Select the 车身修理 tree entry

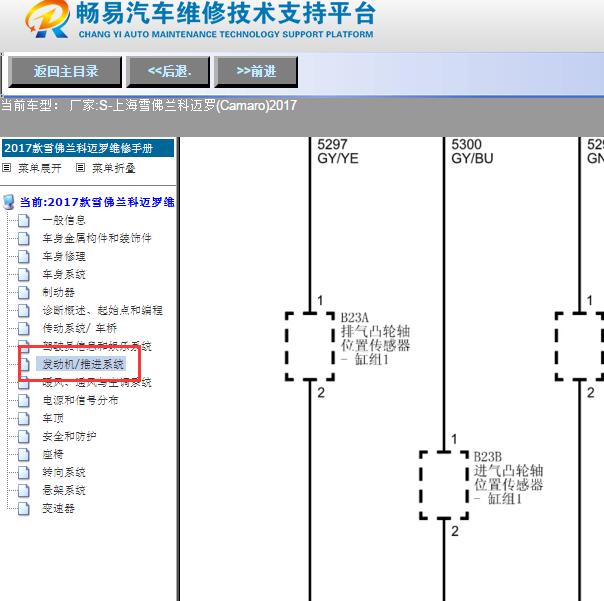(64, 257)
